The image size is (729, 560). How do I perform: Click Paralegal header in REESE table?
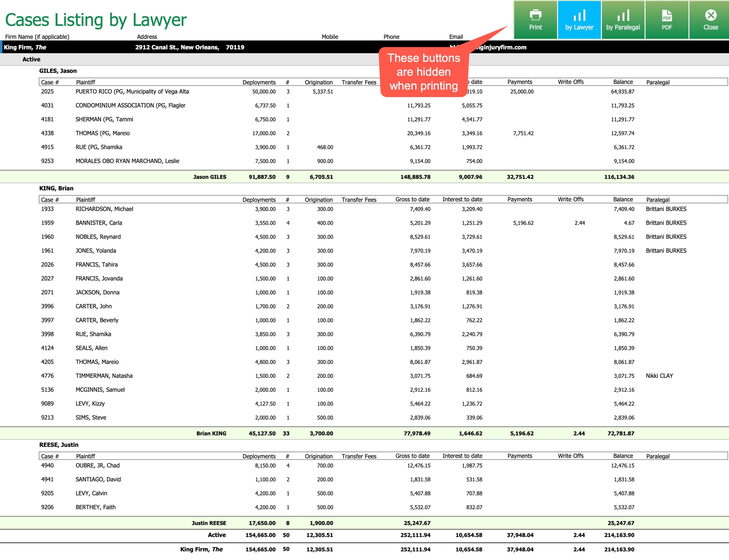(x=658, y=456)
